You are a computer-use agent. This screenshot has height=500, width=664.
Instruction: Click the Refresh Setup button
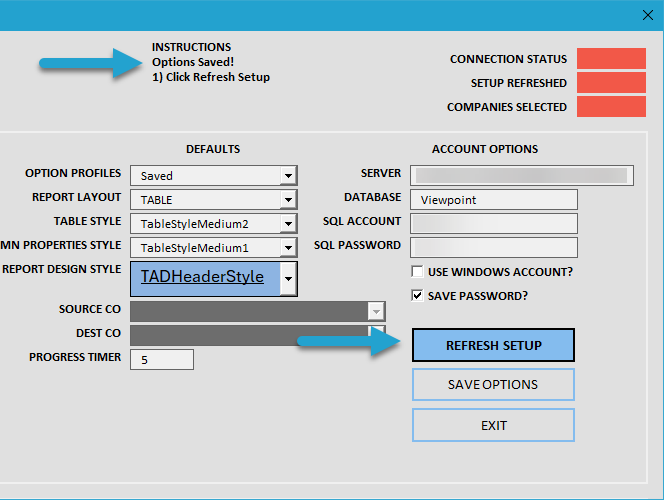493,345
